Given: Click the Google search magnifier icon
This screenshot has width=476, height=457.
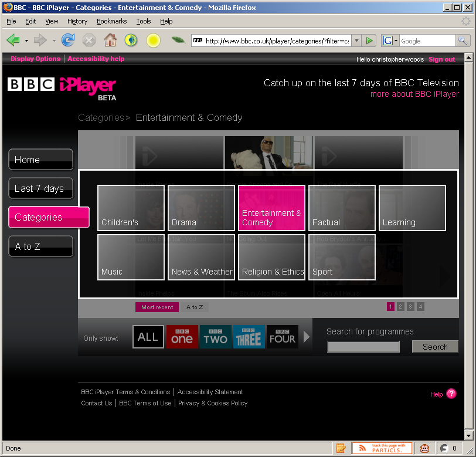Looking at the screenshot, I should (463, 40).
